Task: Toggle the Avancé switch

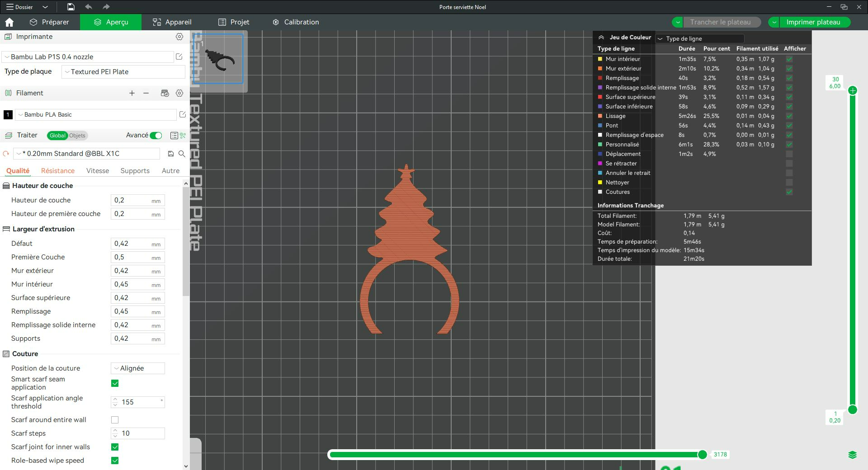Action: pyautogui.click(x=156, y=136)
